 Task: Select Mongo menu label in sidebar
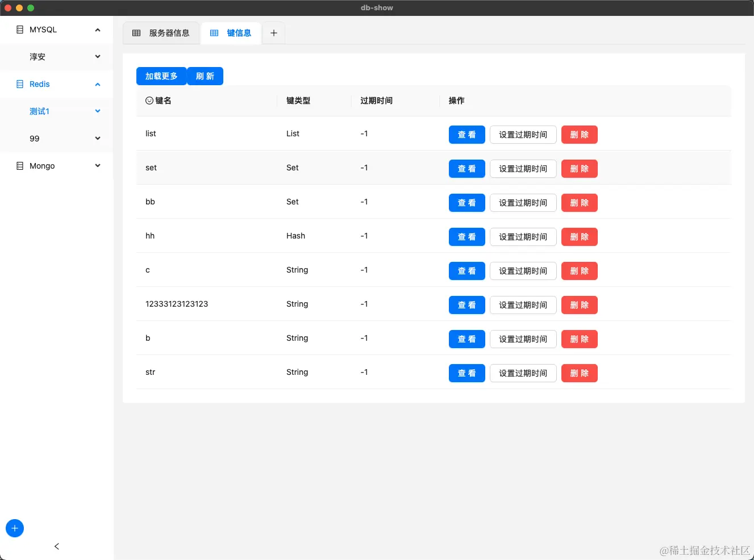(x=42, y=166)
